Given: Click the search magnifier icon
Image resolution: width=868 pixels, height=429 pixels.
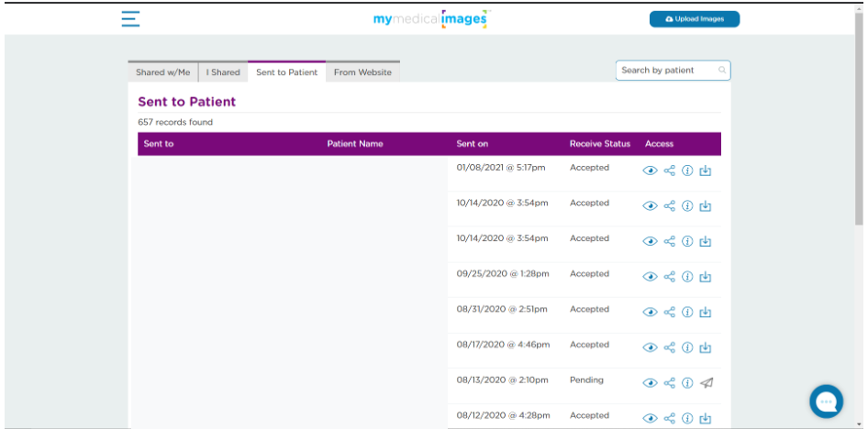Looking at the screenshot, I should tap(722, 71).
